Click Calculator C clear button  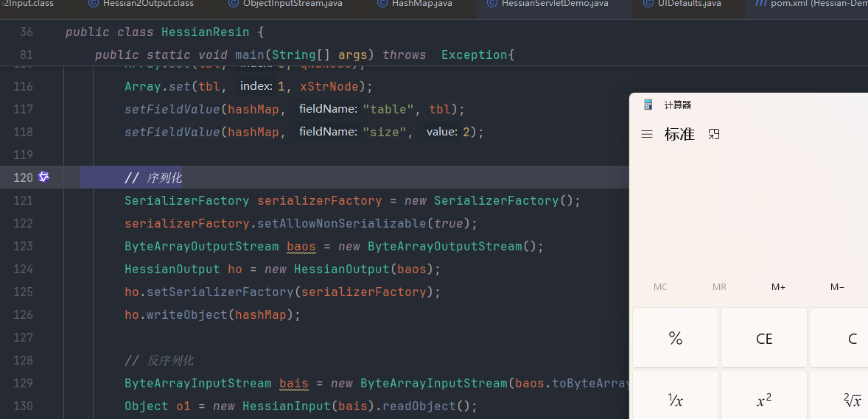click(839, 338)
